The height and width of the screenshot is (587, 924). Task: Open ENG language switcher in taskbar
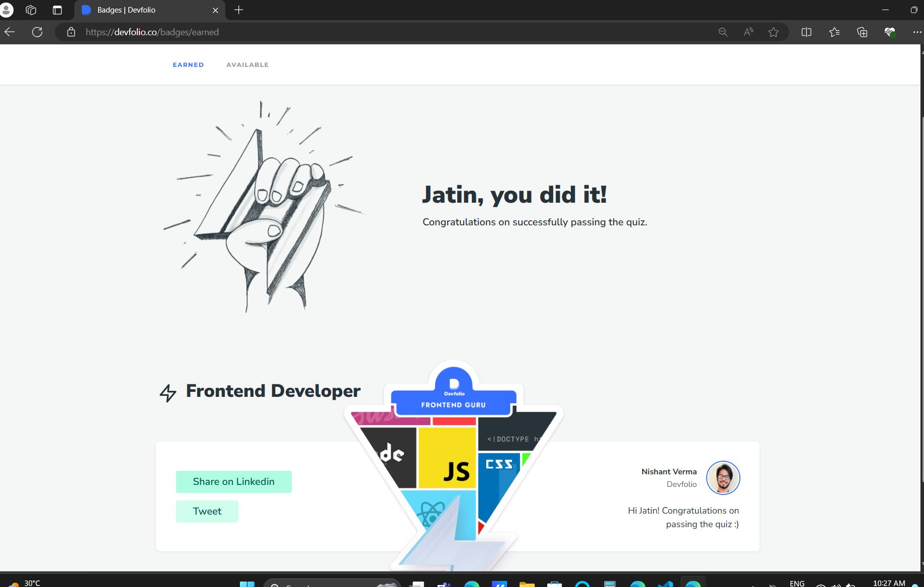797,583
